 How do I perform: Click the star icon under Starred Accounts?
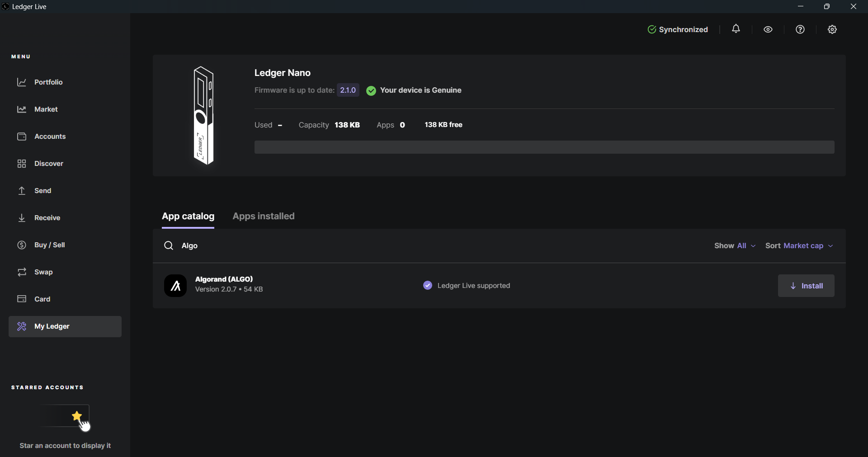pyautogui.click(x=77, y=415)
